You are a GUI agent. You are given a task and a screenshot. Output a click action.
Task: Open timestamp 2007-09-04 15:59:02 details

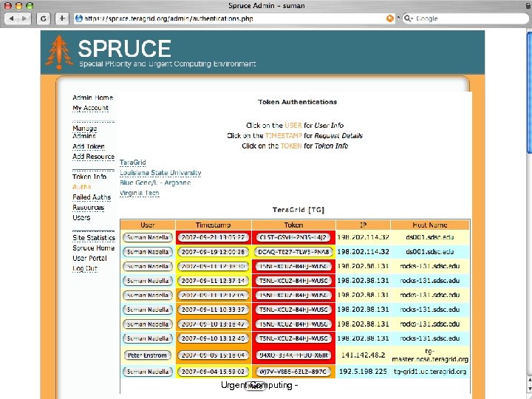tap(213, 372)
